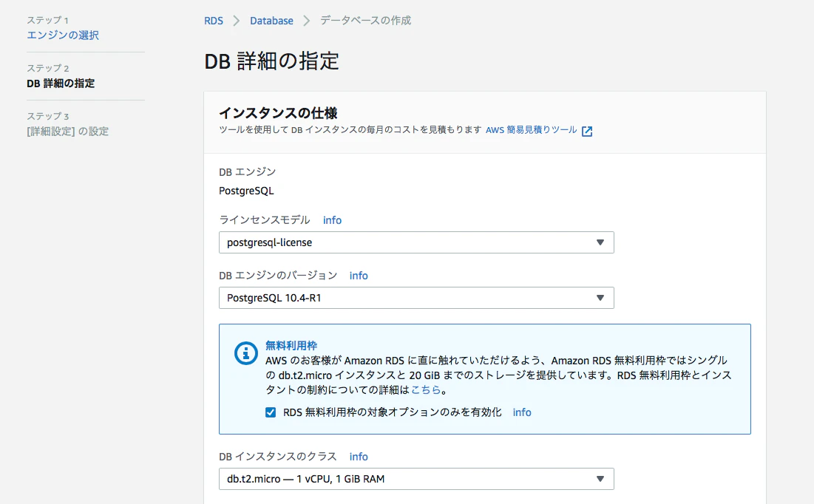Click the DB 詳細の指定 page title
The height and width of the screenshot is (504, 814).
[x=271, y=61]
